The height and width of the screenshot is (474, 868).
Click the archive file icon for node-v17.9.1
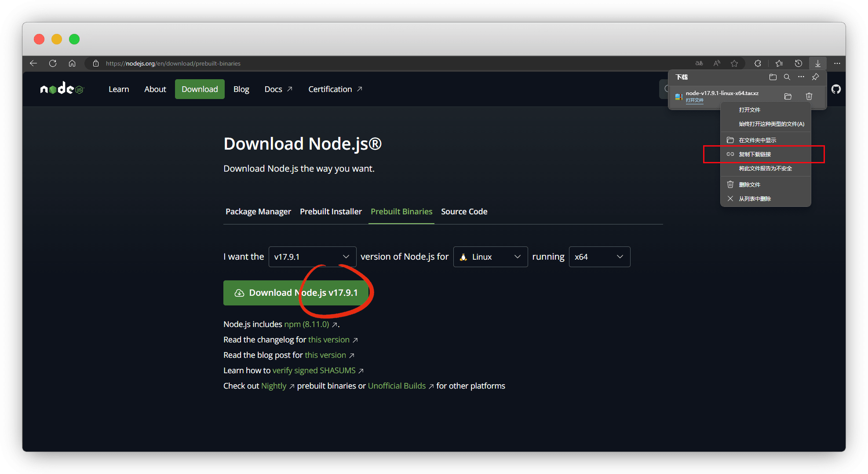(x=678, y=96)
